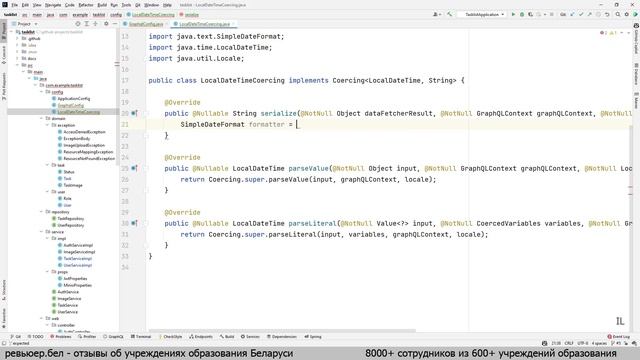The height and width of the screenshot is (360, 640).
Task: Open the Spring tool window
Action: pyautogui.click(x=313, y=337)
